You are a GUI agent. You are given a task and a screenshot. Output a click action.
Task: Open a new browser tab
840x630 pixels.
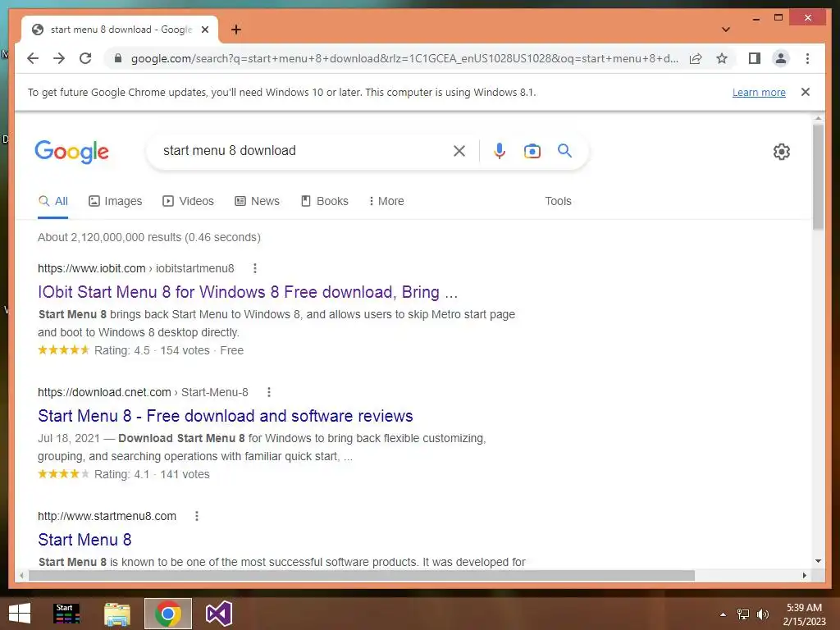236,30
